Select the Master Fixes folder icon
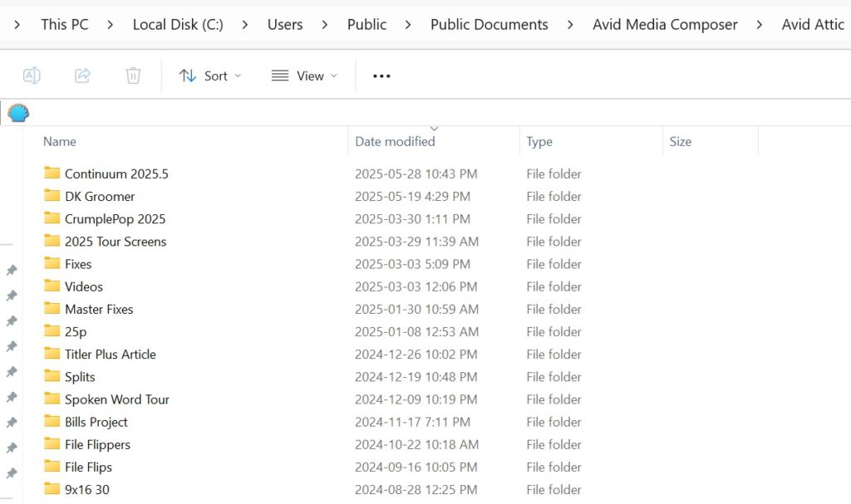The height and width of the screenshot is (504, 851). coord(52,308)
